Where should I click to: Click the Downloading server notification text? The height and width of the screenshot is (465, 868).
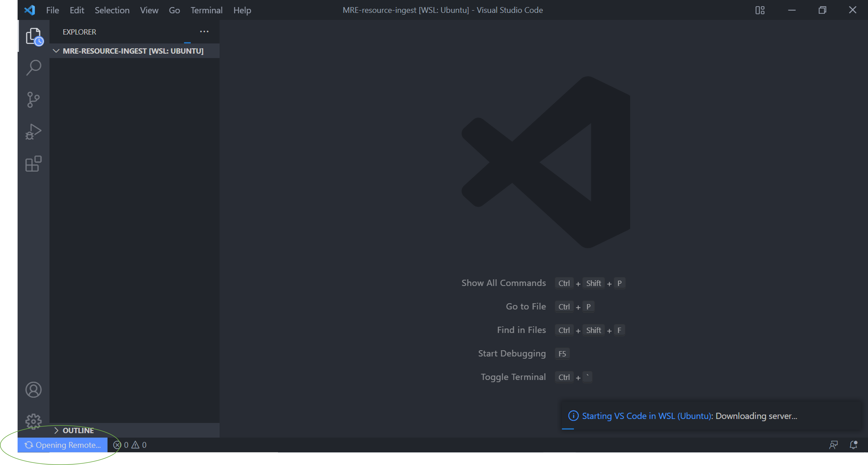(x=756, y=416)
